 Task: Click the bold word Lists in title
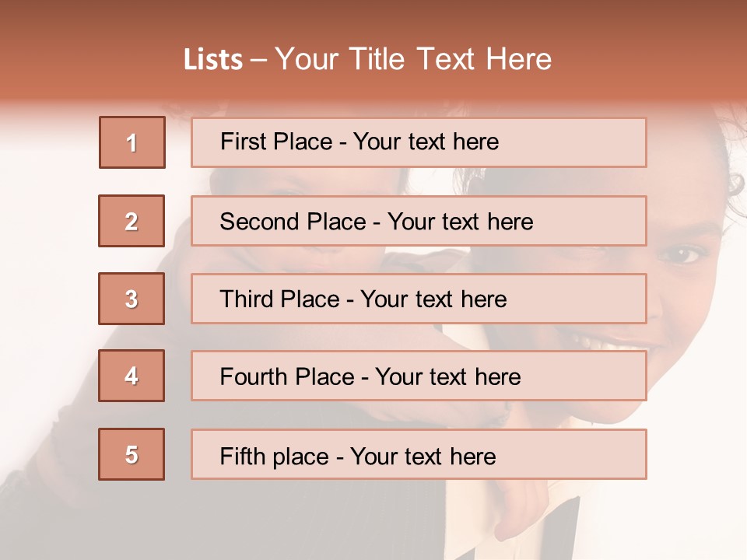tap(213, 59)
